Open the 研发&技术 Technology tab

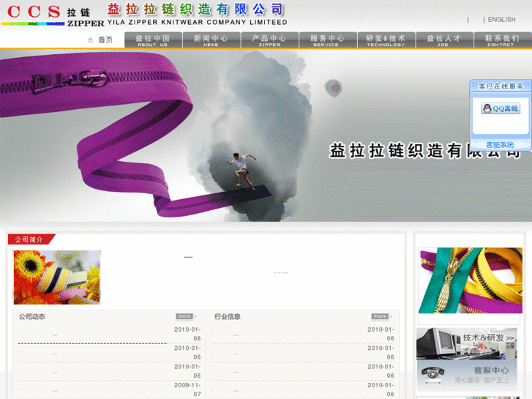(x=386, y=40)
